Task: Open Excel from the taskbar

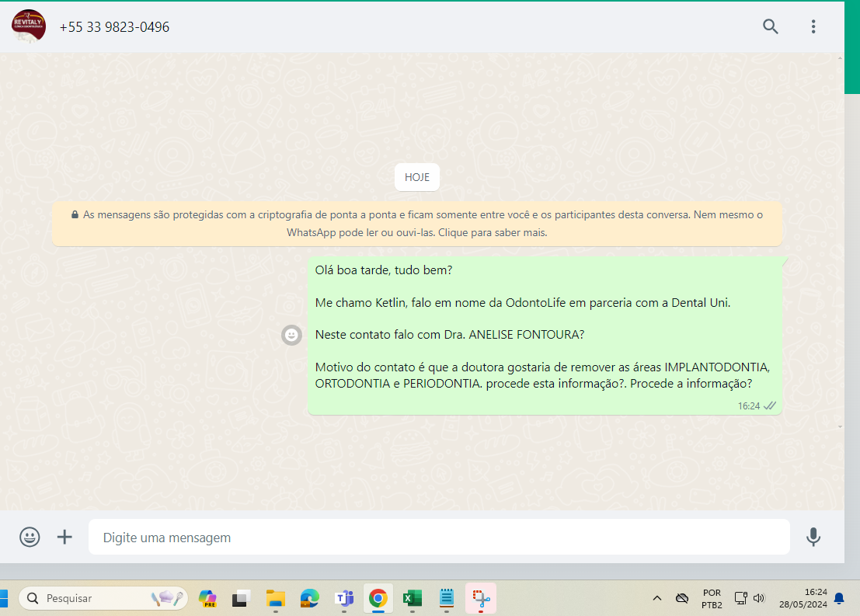Action: click(412, 598)
